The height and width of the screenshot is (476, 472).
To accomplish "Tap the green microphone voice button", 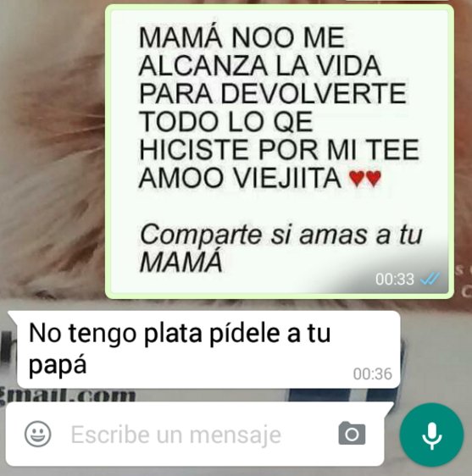I will tap(431, 434).
